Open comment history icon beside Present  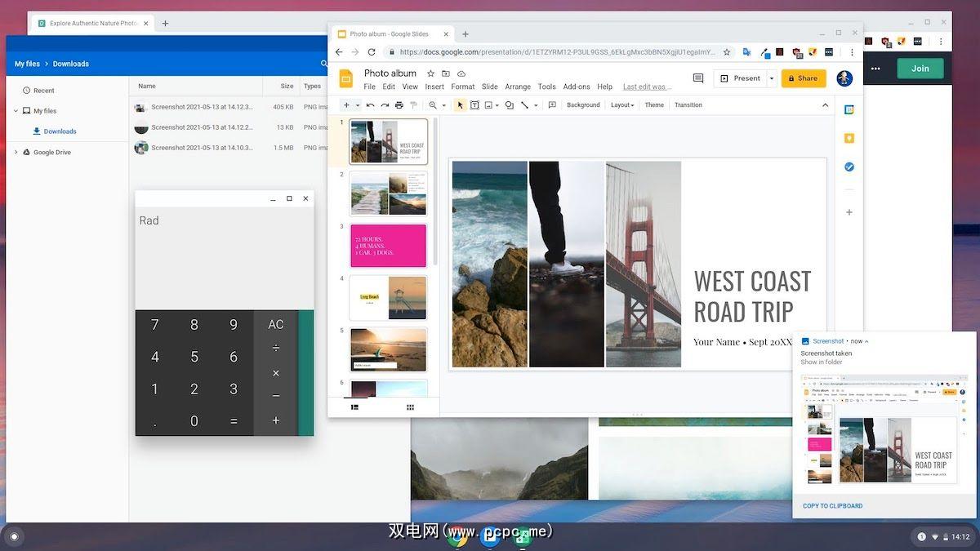point(698,78)
